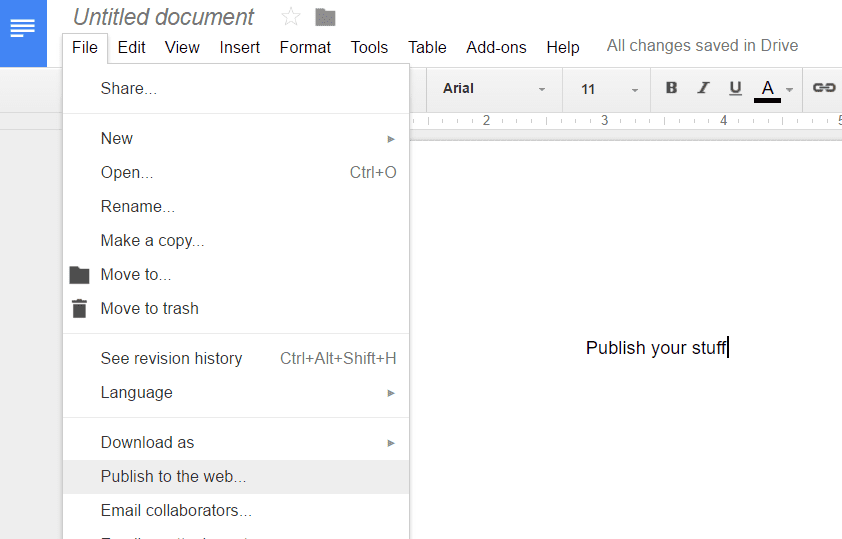Open the Table menu
This screenshot has height=539, width=842.
click(x=427, y=47)
